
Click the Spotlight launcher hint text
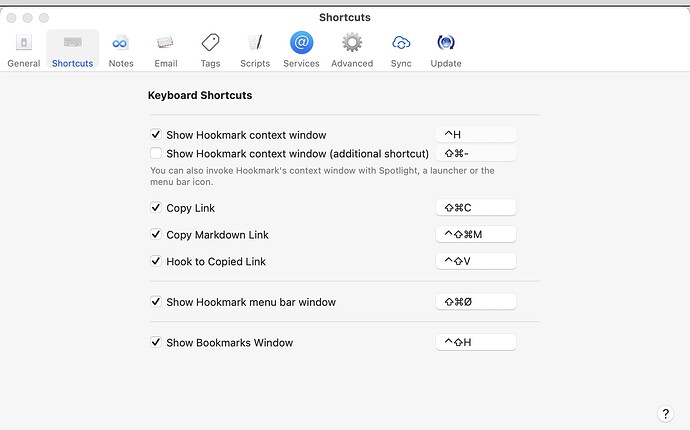[x=322, y=176]
